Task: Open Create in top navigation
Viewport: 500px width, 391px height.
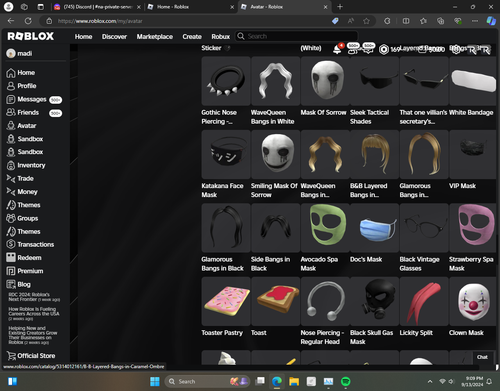Action: coord(192,37)
